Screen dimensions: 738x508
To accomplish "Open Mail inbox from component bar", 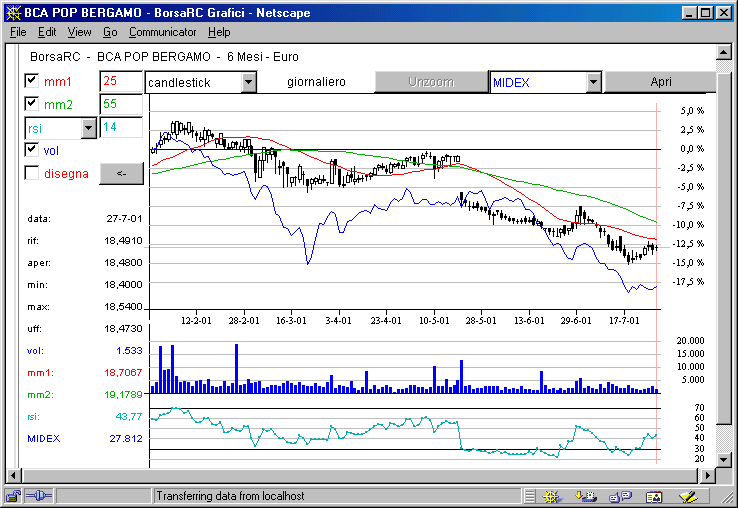I will [586, 496].
